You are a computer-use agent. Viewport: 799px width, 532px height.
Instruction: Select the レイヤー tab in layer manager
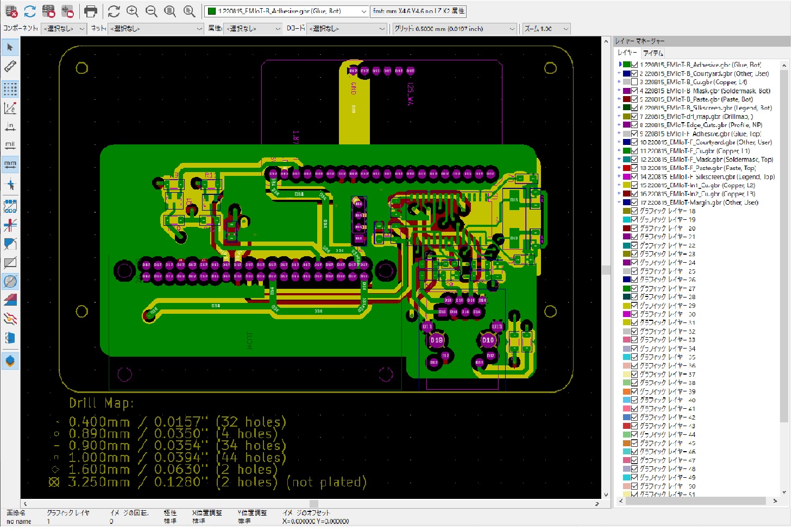(627, 53)
